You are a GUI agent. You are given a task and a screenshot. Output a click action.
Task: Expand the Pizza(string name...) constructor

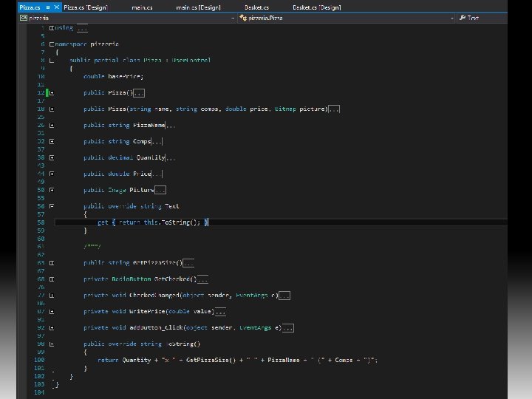(52, 109)
